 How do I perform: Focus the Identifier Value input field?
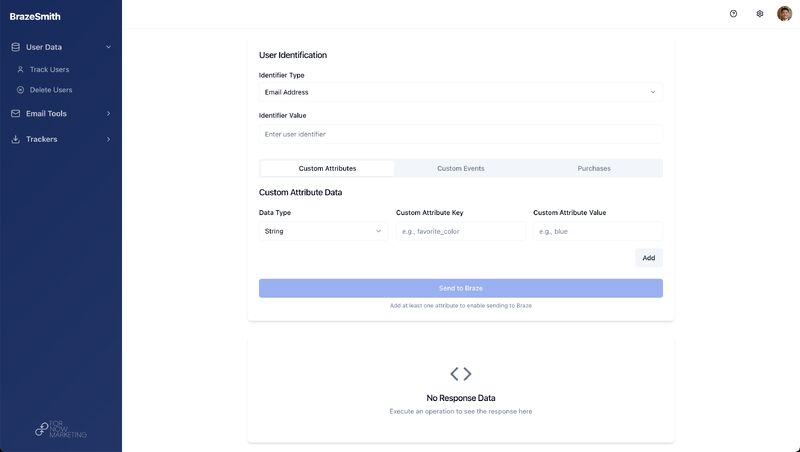[x=460, y=134]
